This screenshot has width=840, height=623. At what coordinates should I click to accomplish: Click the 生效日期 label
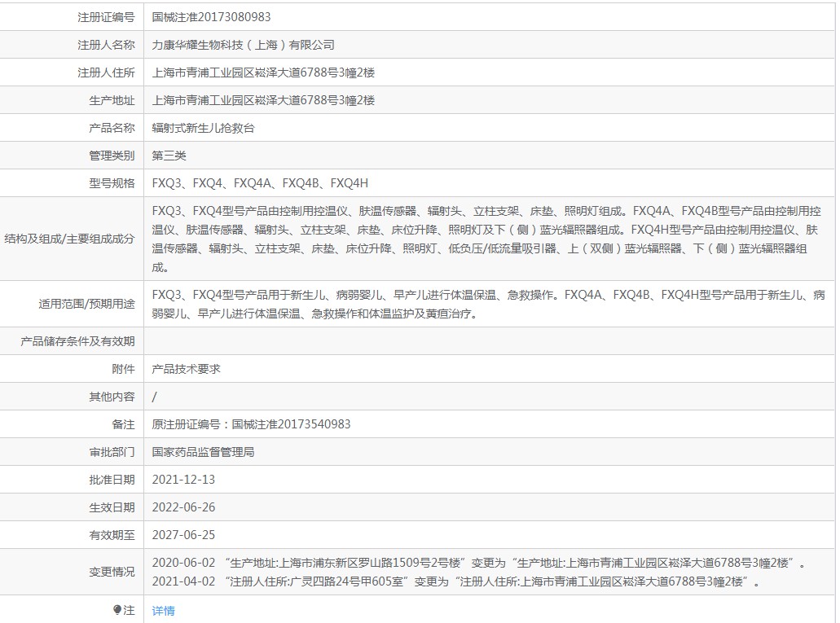pos(112,507)
